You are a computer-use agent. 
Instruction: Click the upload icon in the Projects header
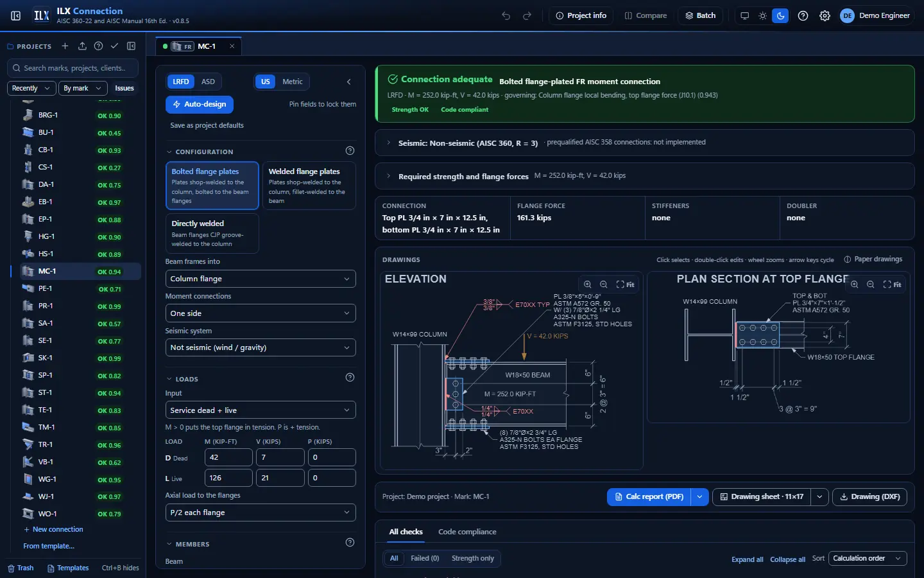(x=82, y=46)
